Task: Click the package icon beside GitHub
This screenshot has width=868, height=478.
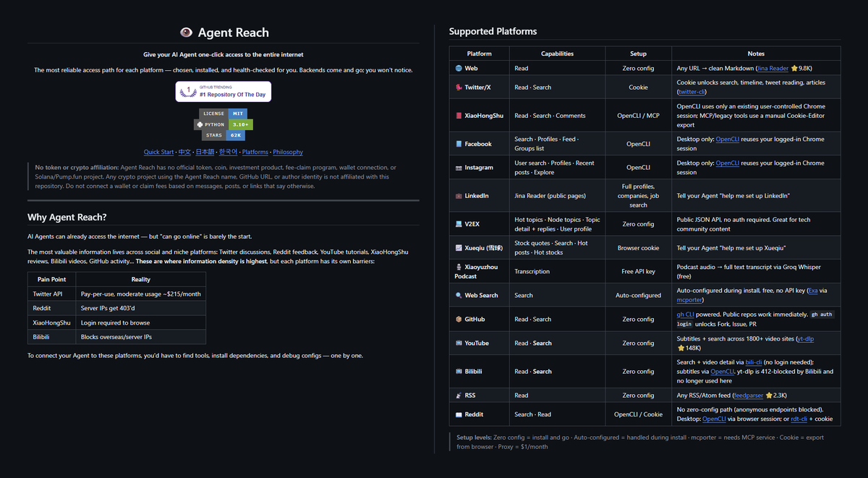Action: point(459,319)
